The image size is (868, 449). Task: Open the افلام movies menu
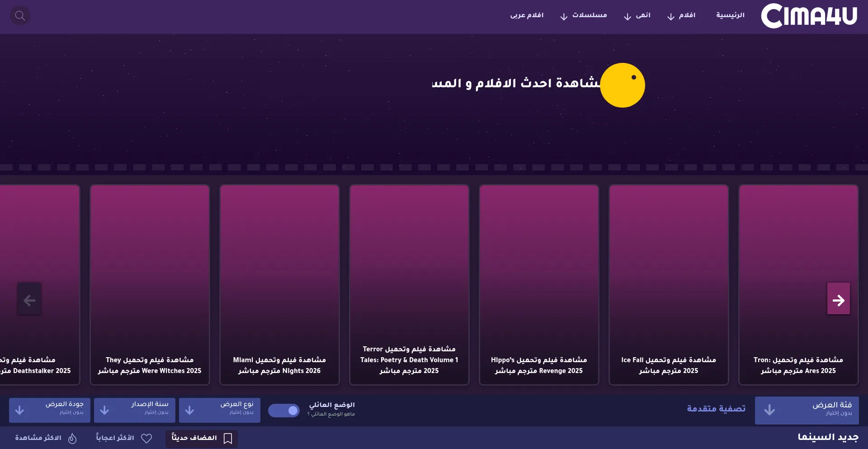[x=681, y=15]
